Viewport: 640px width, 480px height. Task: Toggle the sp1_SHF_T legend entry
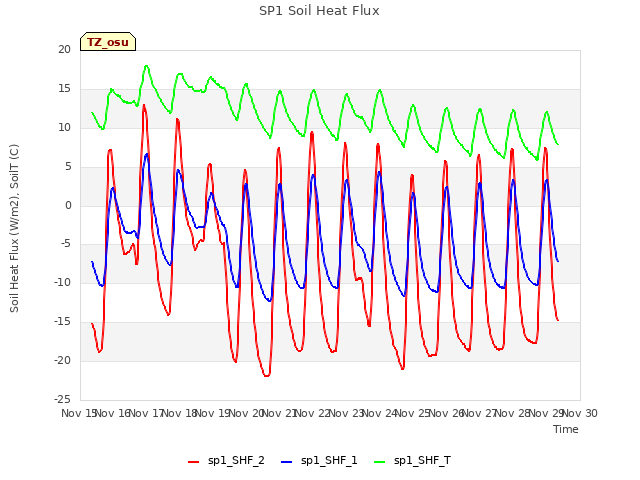coord(412,461)
